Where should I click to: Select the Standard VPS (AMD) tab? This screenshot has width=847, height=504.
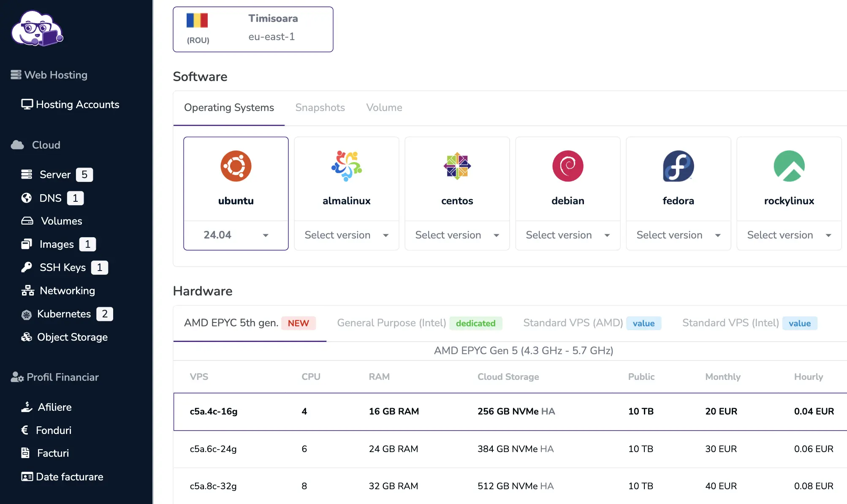[x=592, y=323]
